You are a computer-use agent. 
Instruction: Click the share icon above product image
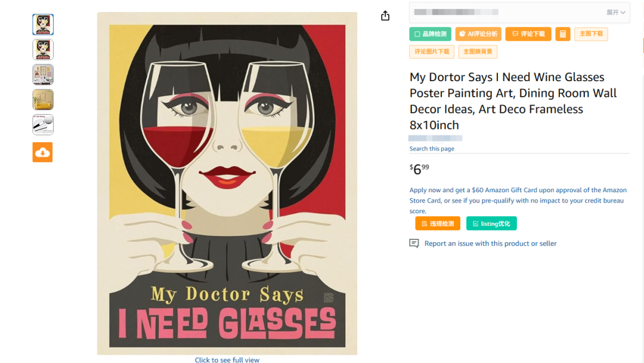point(385,16)
